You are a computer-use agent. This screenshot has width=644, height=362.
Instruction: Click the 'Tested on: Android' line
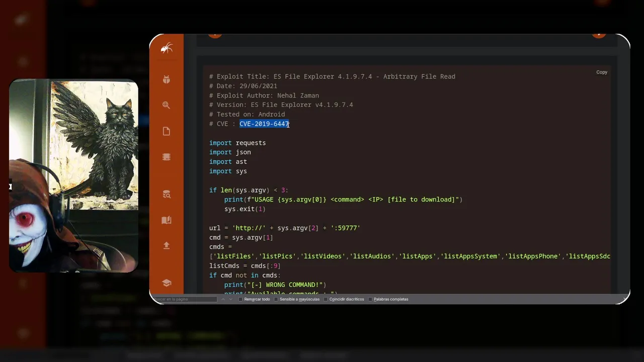point(247,114)
